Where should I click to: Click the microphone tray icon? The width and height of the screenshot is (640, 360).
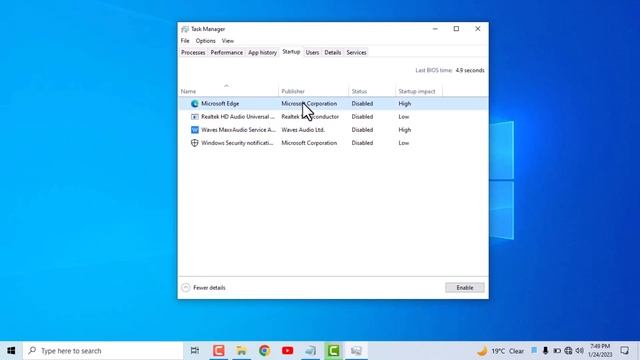pyautogui.click(x=545, y=351)
